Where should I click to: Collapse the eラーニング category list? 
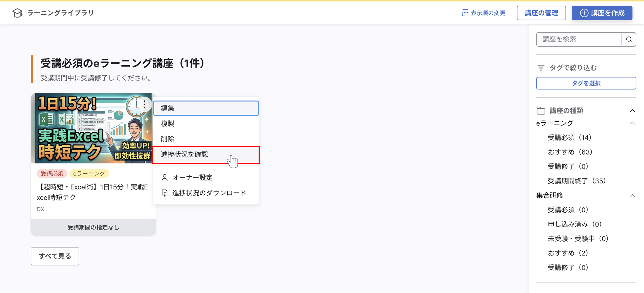tap(633, 123)
